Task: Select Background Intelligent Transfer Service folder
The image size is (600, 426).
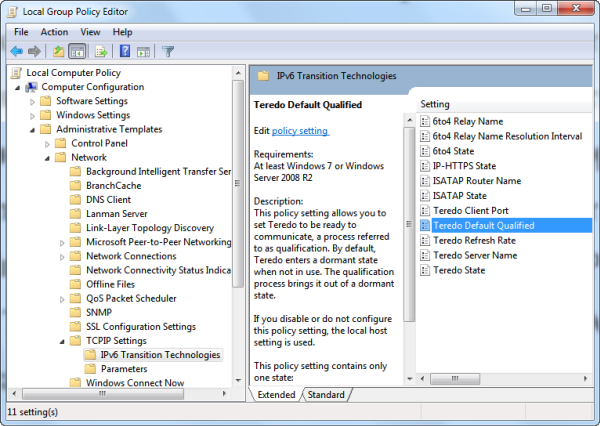Action: [x=158, y=171]
